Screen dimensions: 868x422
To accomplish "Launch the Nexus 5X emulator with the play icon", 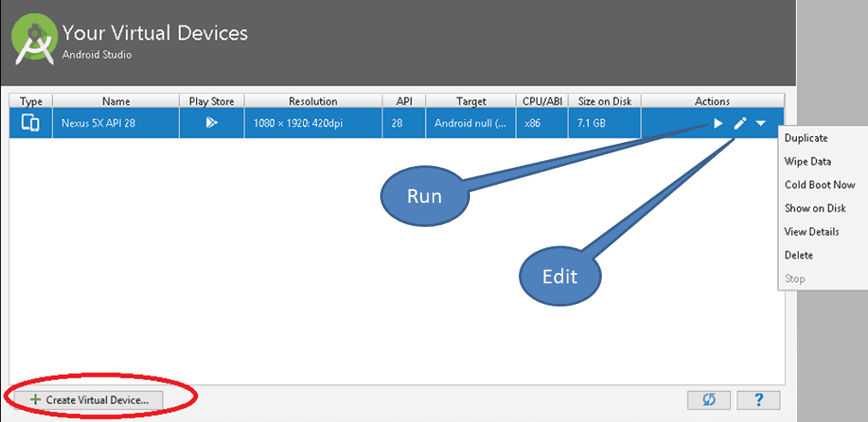I will coord(718,123).
